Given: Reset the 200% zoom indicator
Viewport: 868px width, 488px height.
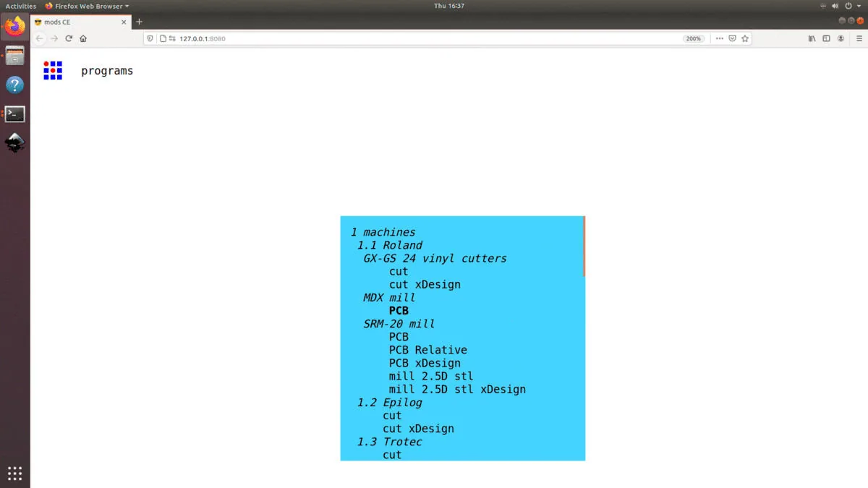Looking at the screenshot, I should point(694,38).
